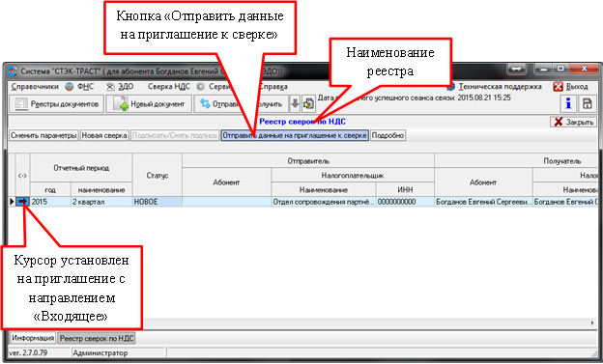This screenshot has width=603, height=364.
Task: Create a Новый документ
Action: 149,103
